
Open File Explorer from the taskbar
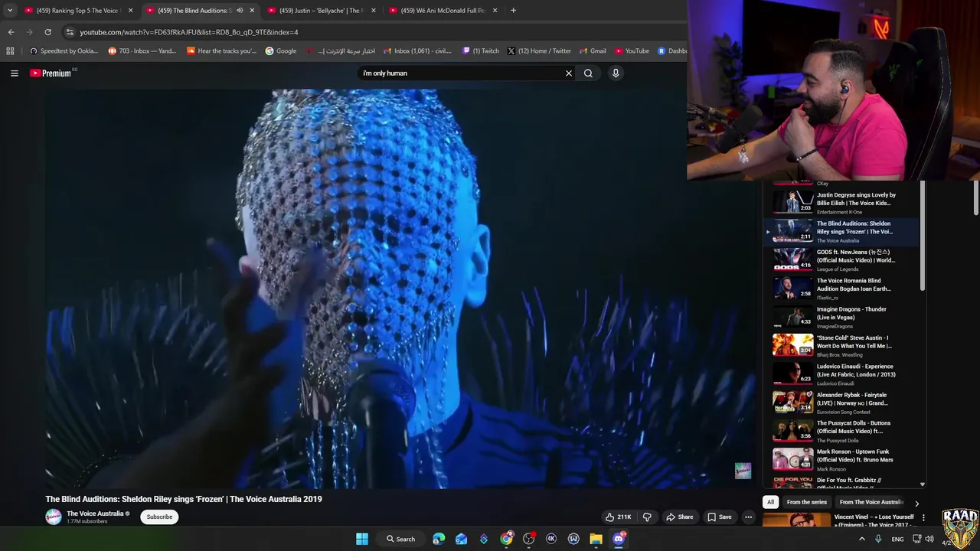(596, 539)
